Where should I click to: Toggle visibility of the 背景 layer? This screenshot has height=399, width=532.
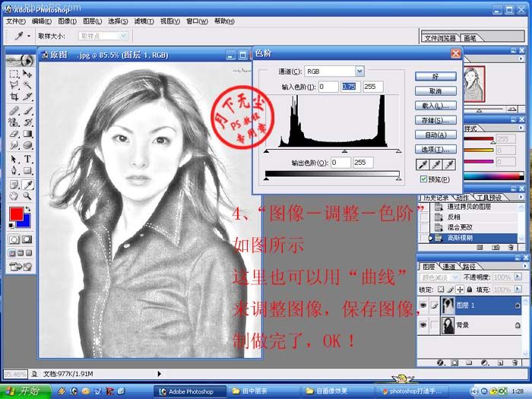click(423, 325)
